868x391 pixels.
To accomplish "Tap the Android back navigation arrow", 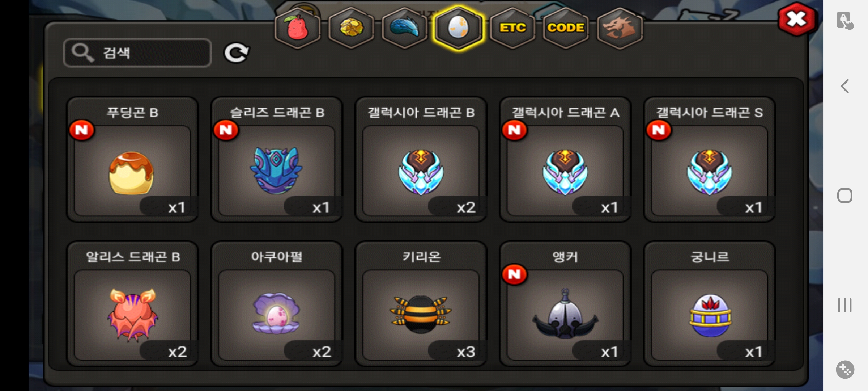I will point(845,86).
